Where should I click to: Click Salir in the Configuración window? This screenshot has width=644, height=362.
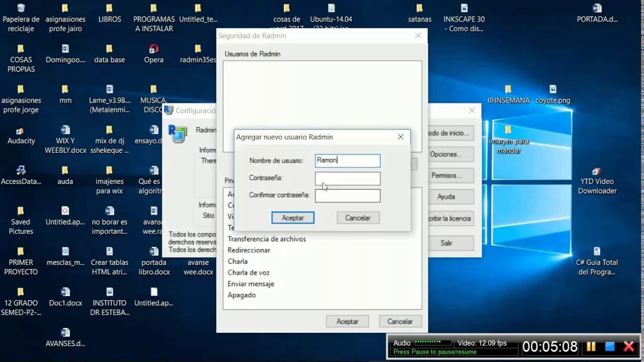pos(451,243)
